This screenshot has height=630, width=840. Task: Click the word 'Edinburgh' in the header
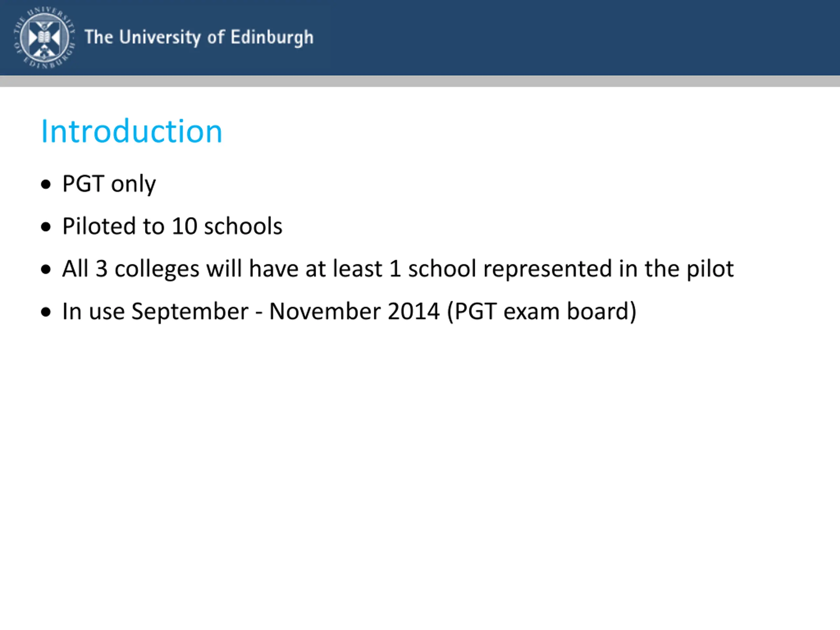[272, 38]
